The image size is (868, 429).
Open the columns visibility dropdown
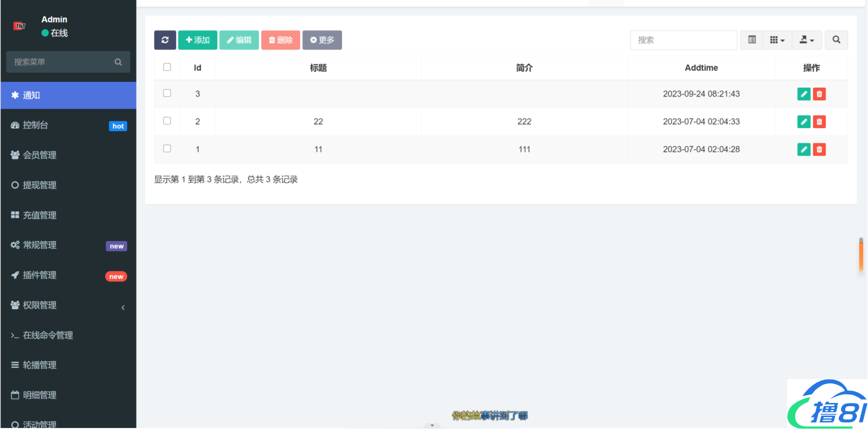click(x=777, y=40)
